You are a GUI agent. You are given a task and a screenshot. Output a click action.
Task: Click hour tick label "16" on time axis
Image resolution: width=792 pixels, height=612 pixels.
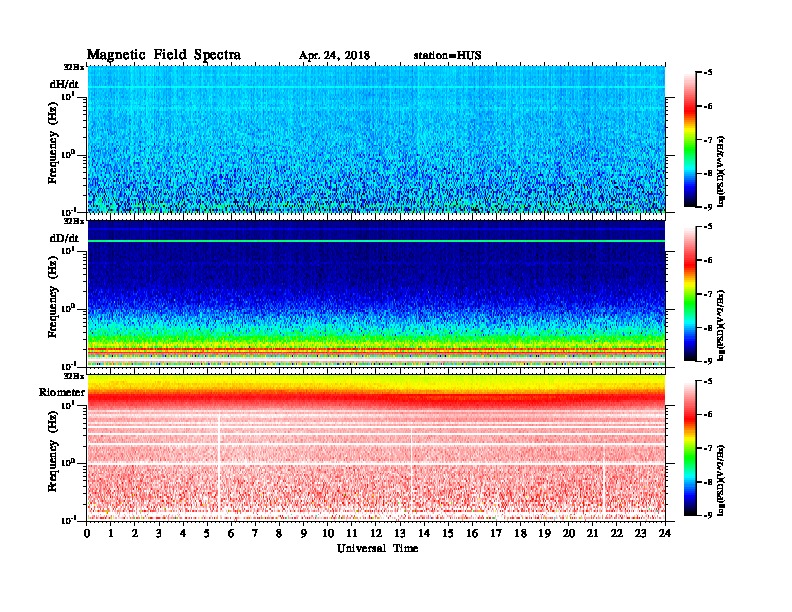coord(472,533)
